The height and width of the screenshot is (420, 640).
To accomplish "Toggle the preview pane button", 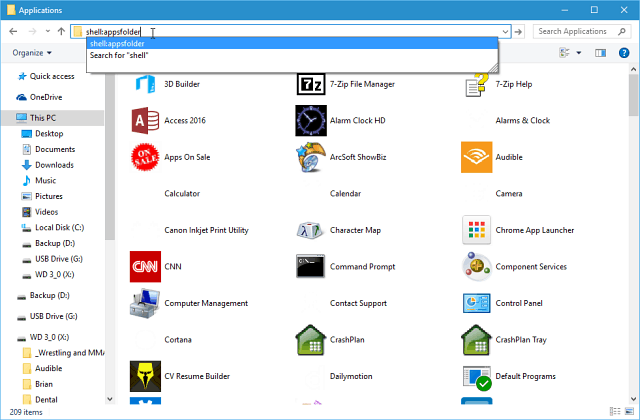I will tap(600, 53).
